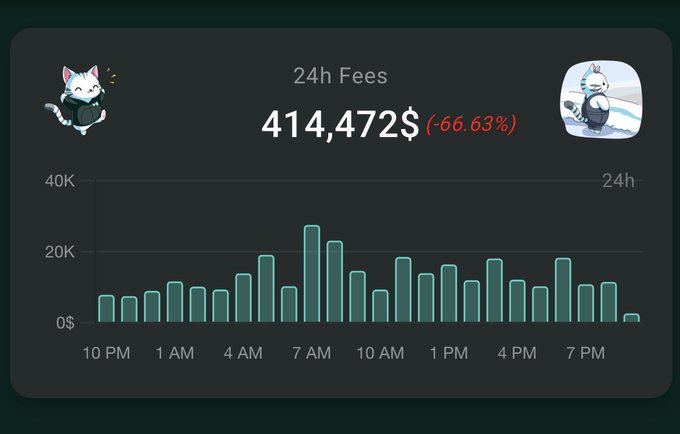The height and width of the screenshot is (434, 680).
Task: Click the 0$ y-axis label
Action: click(x=65, y=323)
